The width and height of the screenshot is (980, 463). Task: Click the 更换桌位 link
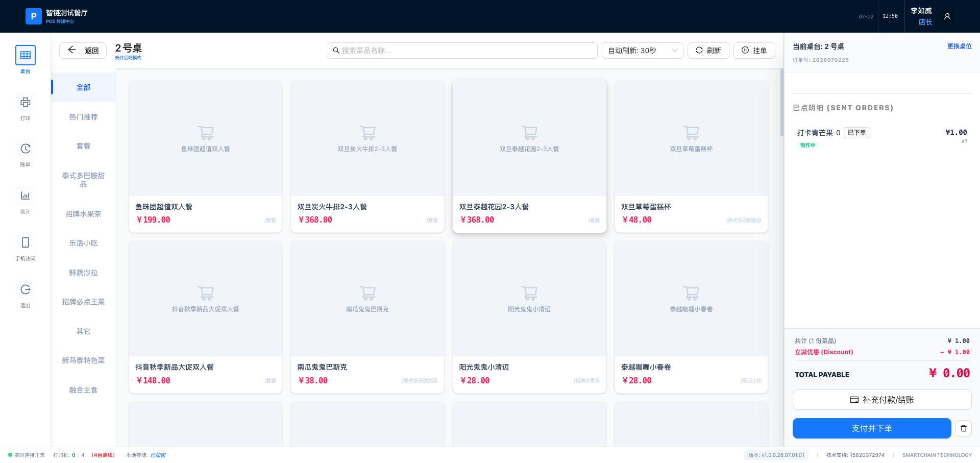point(959,46)
